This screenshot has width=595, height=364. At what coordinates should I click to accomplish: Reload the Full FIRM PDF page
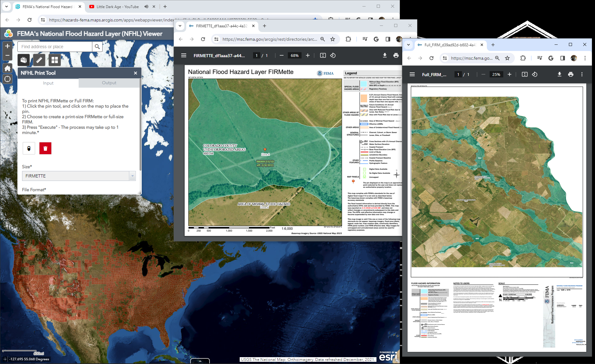point(431,58)
